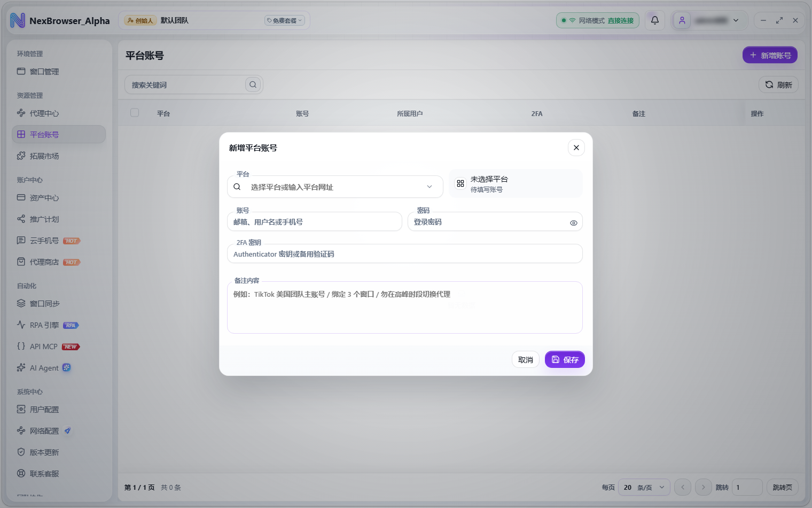Open AI Agent sidebar entry
This screenshot has width=812, height=508.
coord(59,367)
